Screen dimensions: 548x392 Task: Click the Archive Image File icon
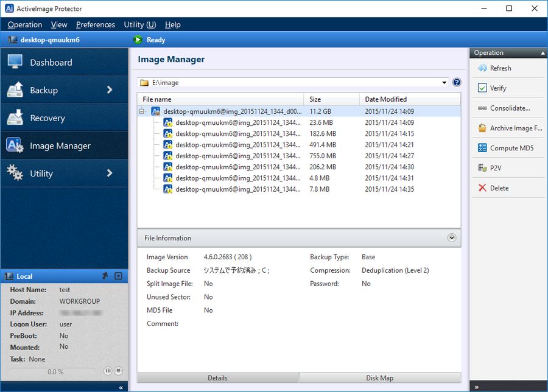click(x=482, y=128)
